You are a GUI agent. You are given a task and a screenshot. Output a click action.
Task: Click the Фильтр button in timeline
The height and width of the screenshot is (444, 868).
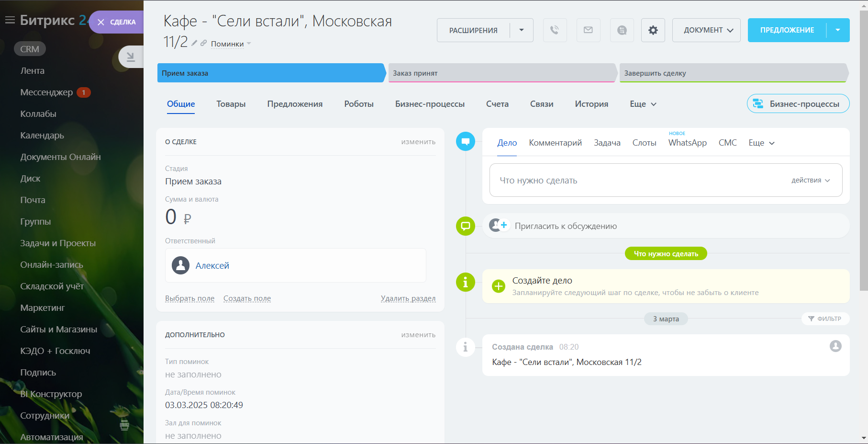pos(825,319)
